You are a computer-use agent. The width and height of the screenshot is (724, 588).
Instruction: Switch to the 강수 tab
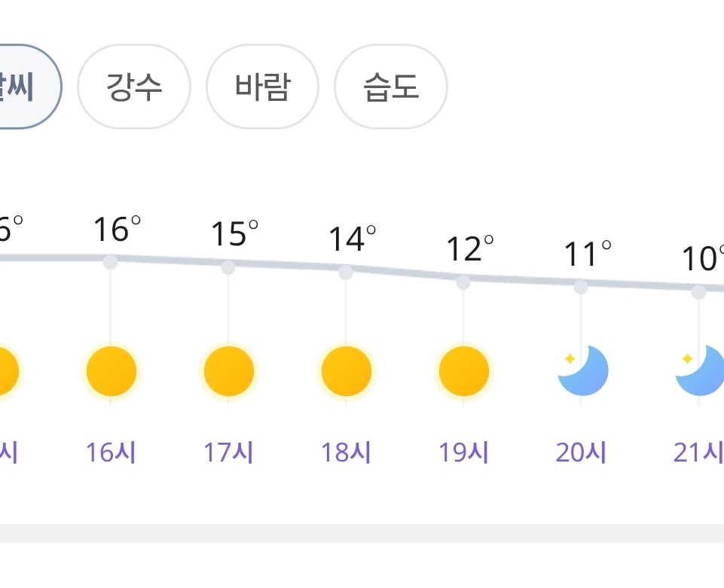(x=134, y=87)
